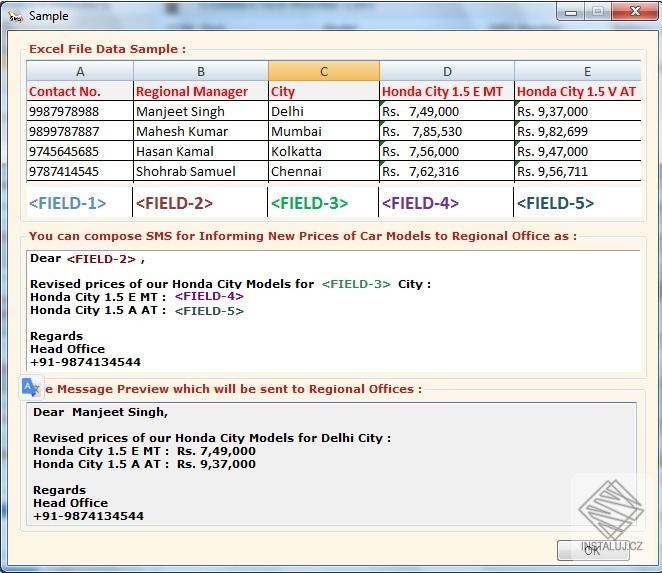This screenshot has width=662, height=573.
Task: Click the 'Chennai' city cell
Action: (x=324, y=171)
